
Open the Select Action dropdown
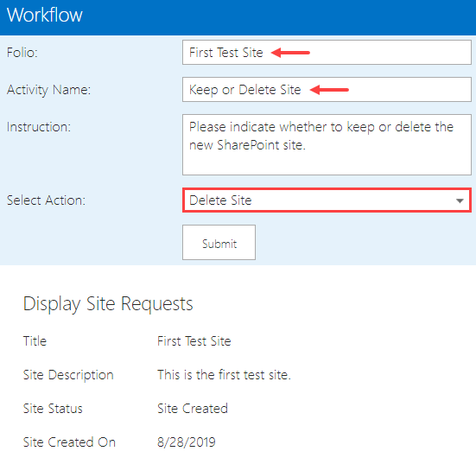coord(327,200)
